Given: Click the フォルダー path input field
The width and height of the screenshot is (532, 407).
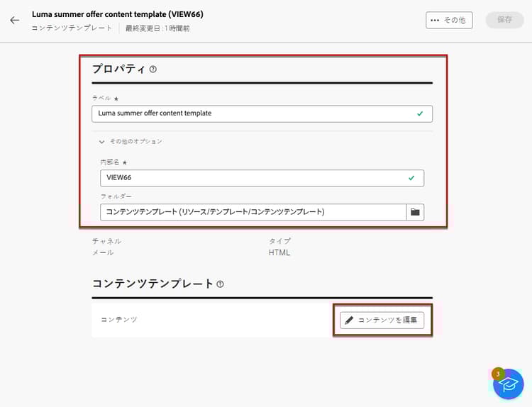Looking at the screenshot, I should pos(253,212).
